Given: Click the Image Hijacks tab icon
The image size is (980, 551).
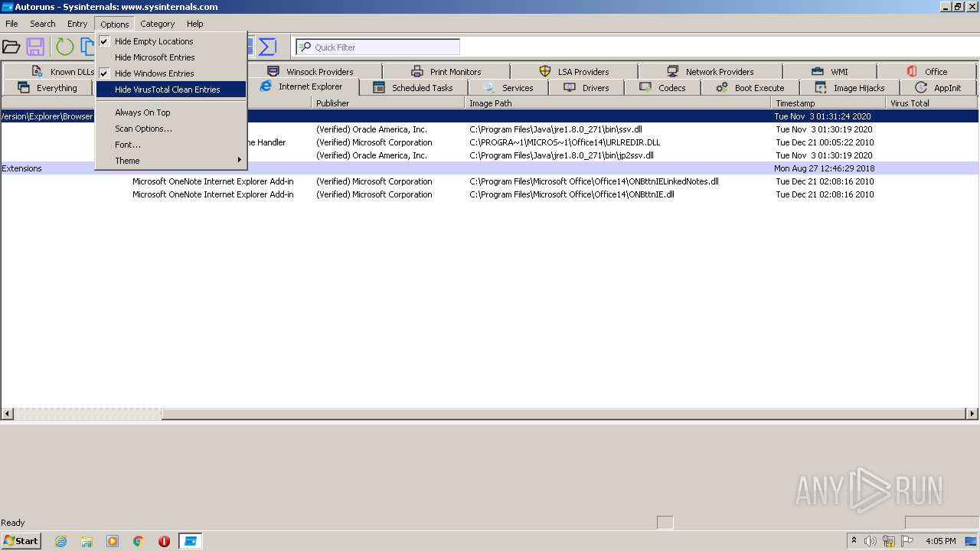Looking at the screenshot, I should click(x=821, y=88).
